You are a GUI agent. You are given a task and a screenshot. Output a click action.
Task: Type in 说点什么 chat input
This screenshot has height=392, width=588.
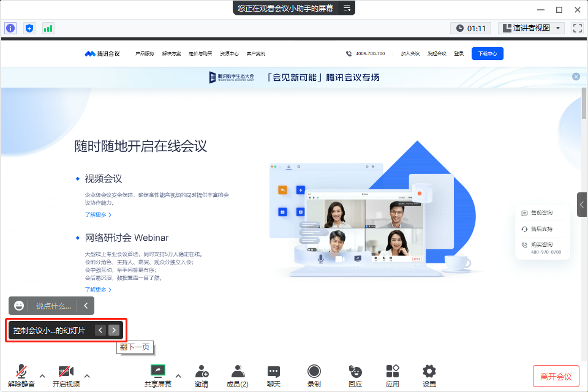click(53, 306)
